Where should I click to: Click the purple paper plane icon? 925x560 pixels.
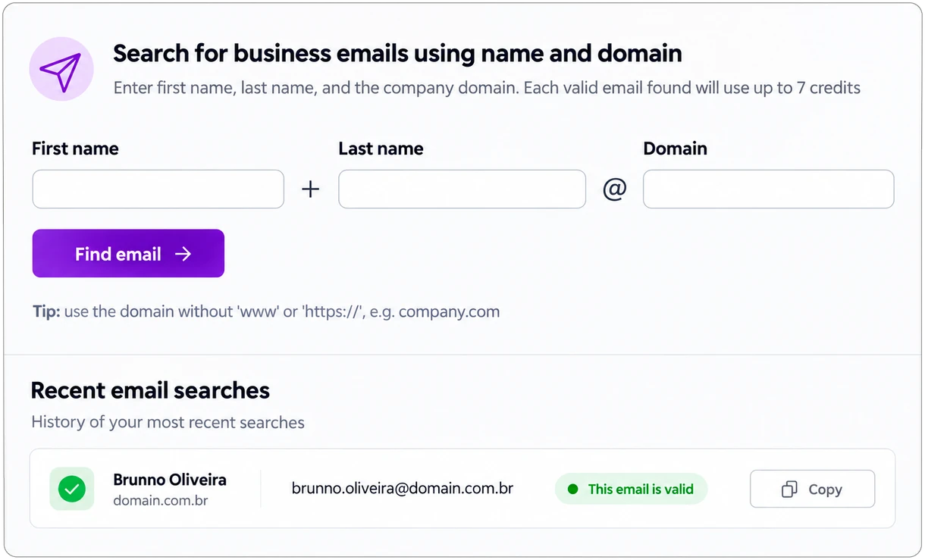[x=61, y=69]
